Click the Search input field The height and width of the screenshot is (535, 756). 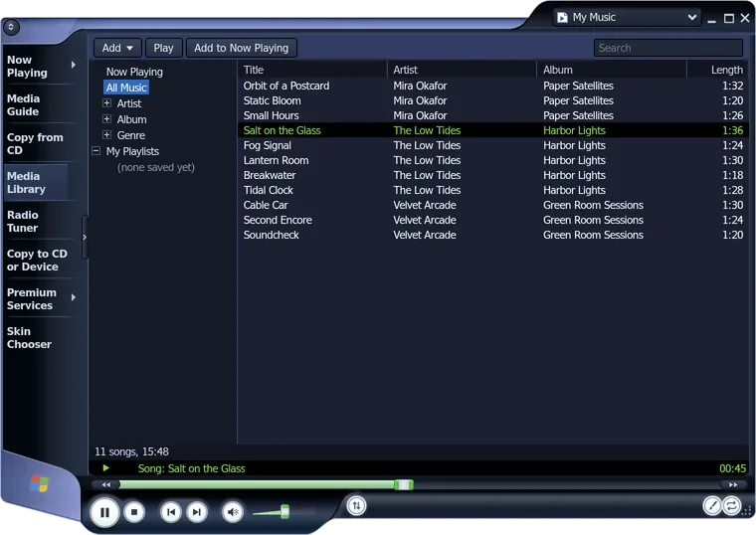point(667,48)
